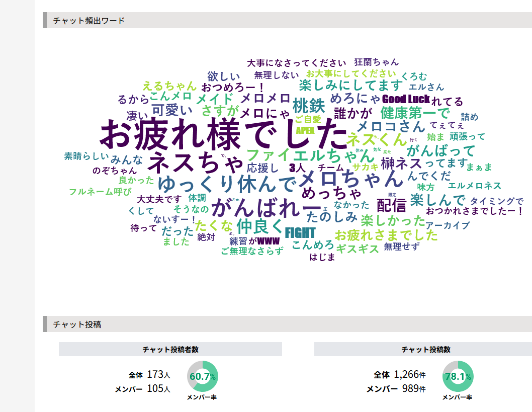Viewport: 532px width, 412px height.
Task: Click the word お疲れさまでした in cloud
Action: 386,235
